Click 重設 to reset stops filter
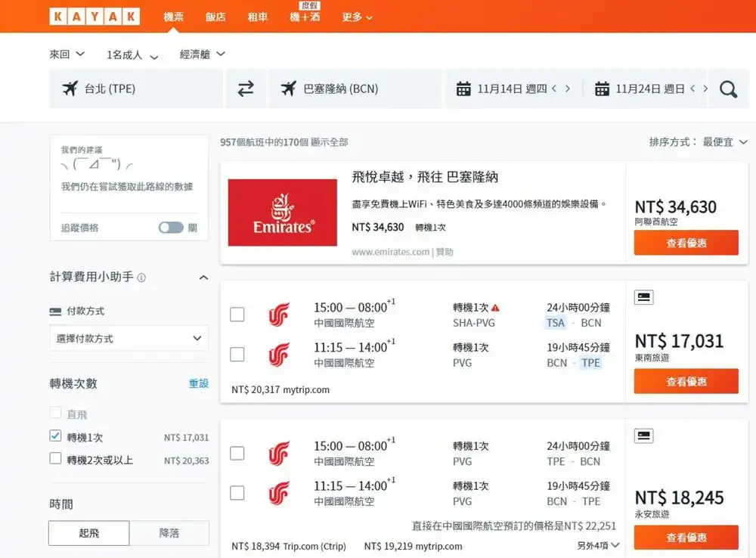This screenshot has height=558, width=756. [198, 383]
